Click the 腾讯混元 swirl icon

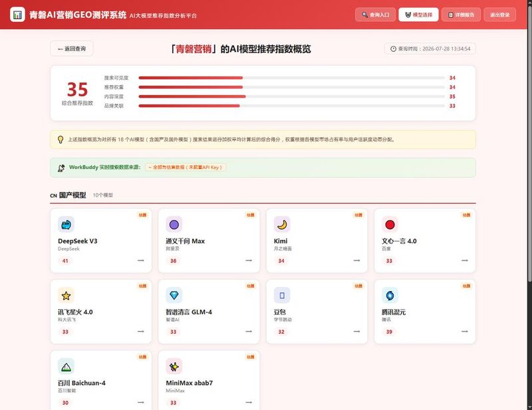point(390,296)
